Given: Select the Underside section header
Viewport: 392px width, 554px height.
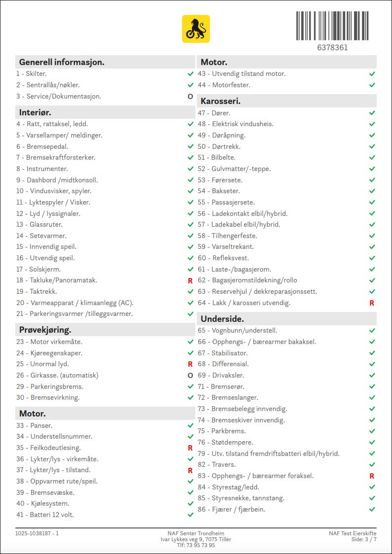Looking at the screenshot, I should [x=287, y=319].
